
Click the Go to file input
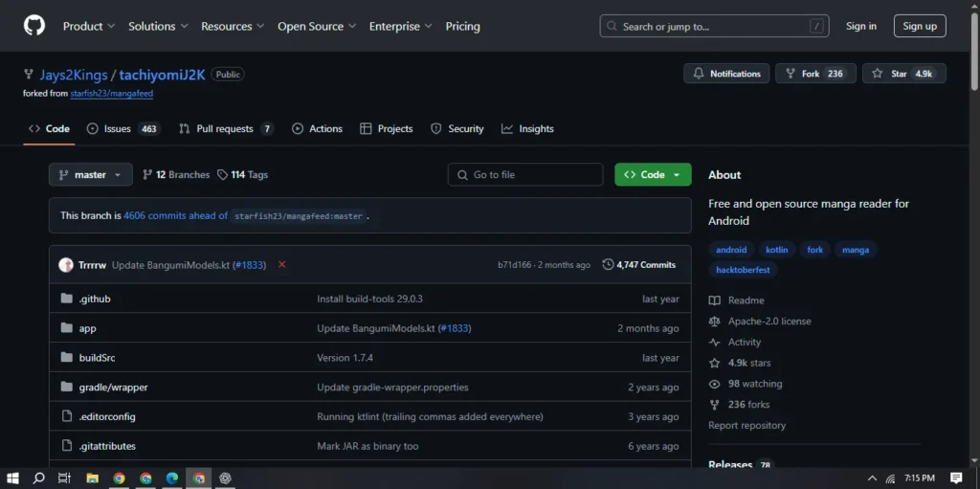click(x=525, y=174)
